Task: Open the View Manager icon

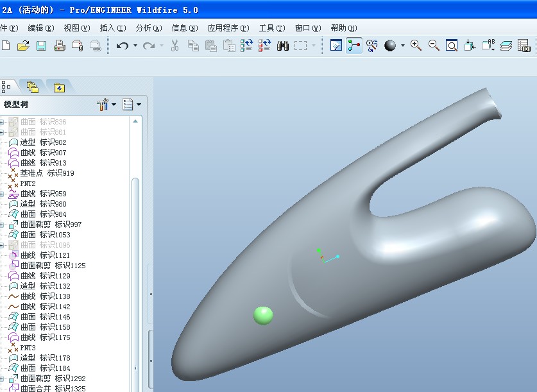Action: 524,46
